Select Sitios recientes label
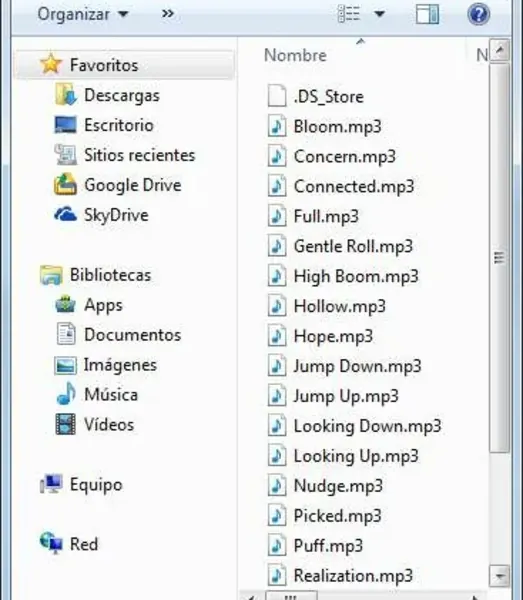The height and width of the screenshot is (600, 523). click(140, 155)
